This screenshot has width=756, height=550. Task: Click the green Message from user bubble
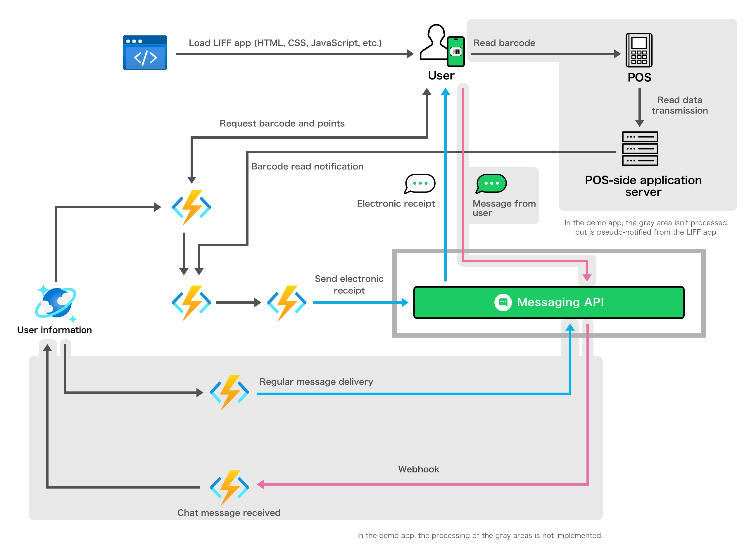pos(491,183)
